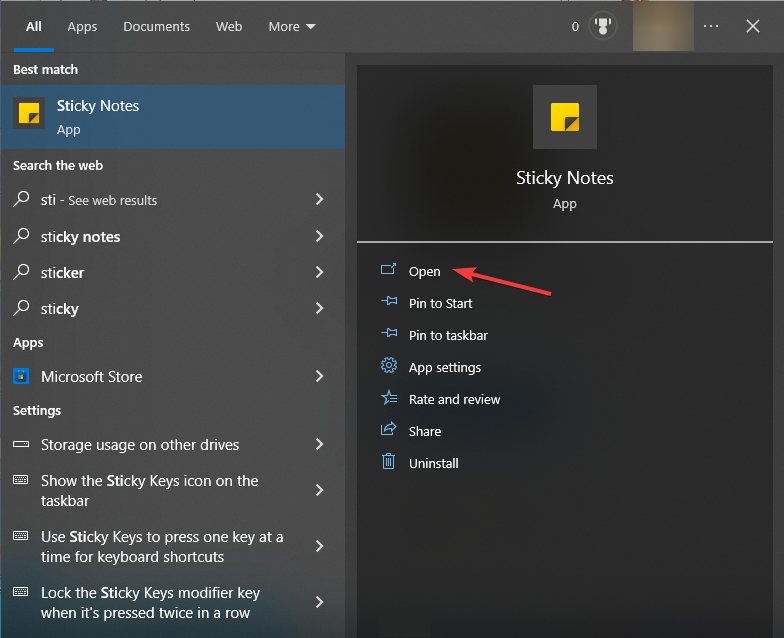Click the 'sticky' web suggestion text
The width and height of the screenshot is (784, 638).
[60, 309]
